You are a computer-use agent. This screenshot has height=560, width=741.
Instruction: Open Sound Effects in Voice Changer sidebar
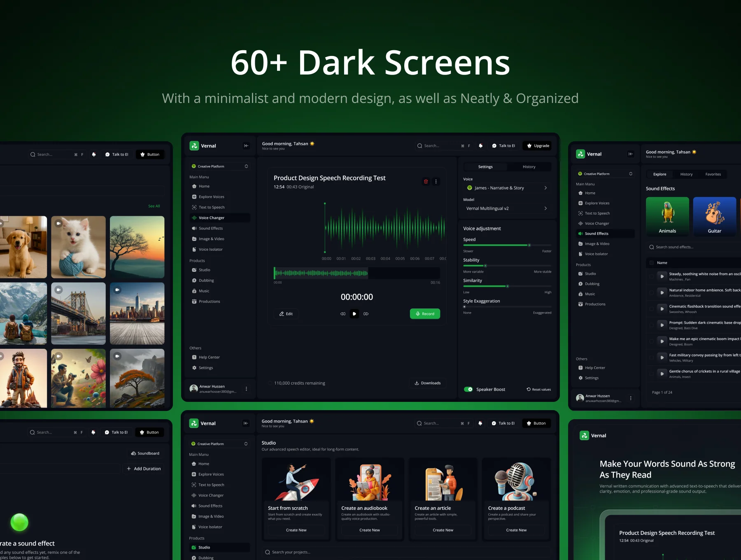tap(220, 228)
